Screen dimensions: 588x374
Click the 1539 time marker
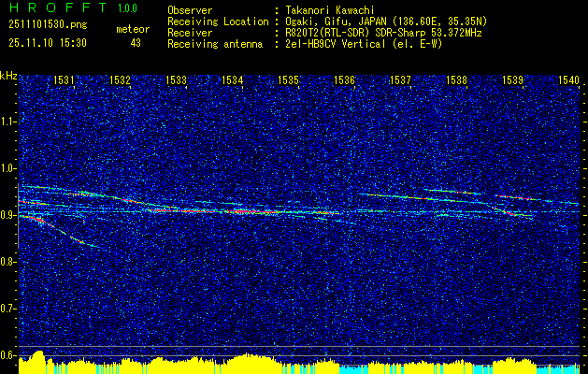pos(512,79)
